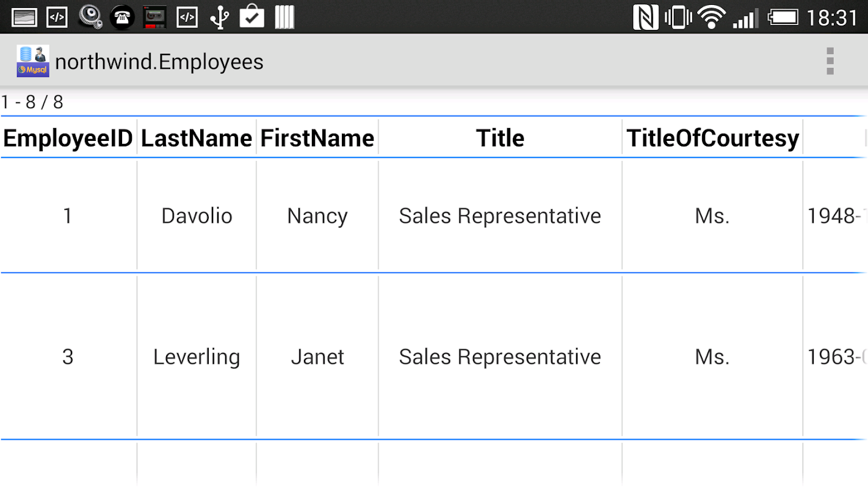Tap the NFC status icon
This screenshot has width=868, height=488.
pyautogui.click(x=645, y=17)
